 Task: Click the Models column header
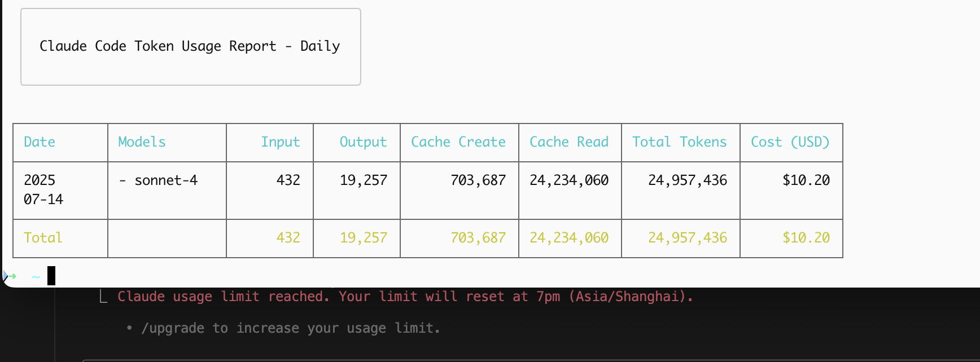(x=142, y=142)
